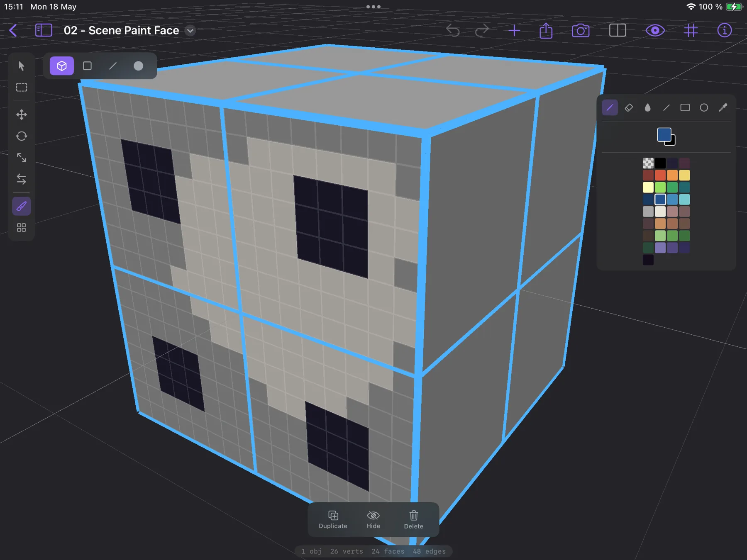Select the marquee box selection tool
The image size is (747, 560).
pos(22,88)
